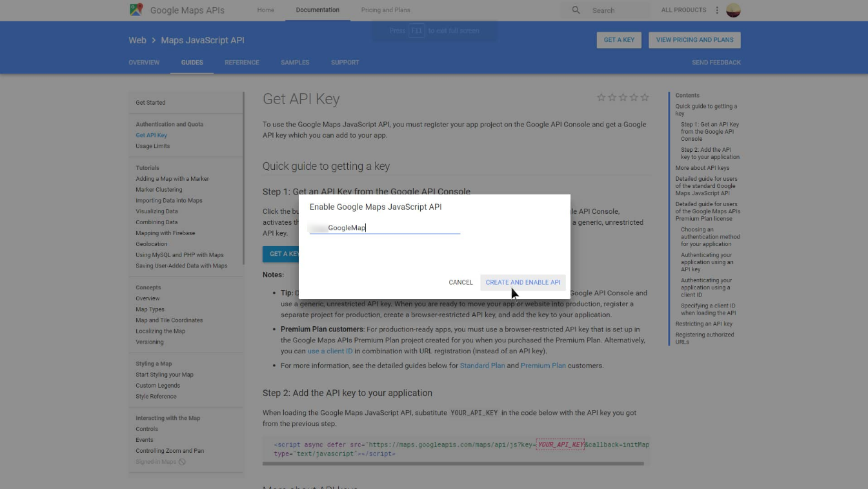Open Controlling Zoom and Pan
The width and height of the screenshot is (868, 489).
click(169, 451)
